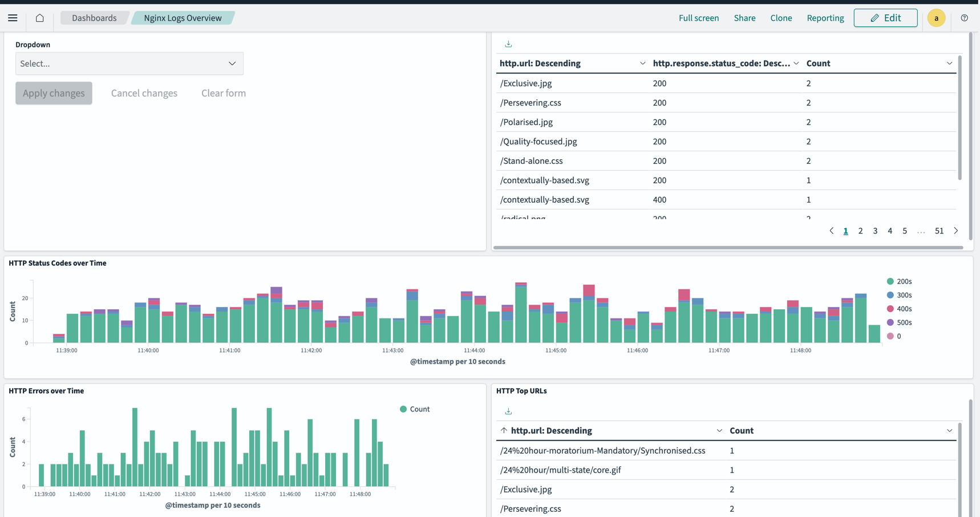This screenshot has height=517, width=980.
Task: Open the Reporting menu item
Action: click(825, 18)
